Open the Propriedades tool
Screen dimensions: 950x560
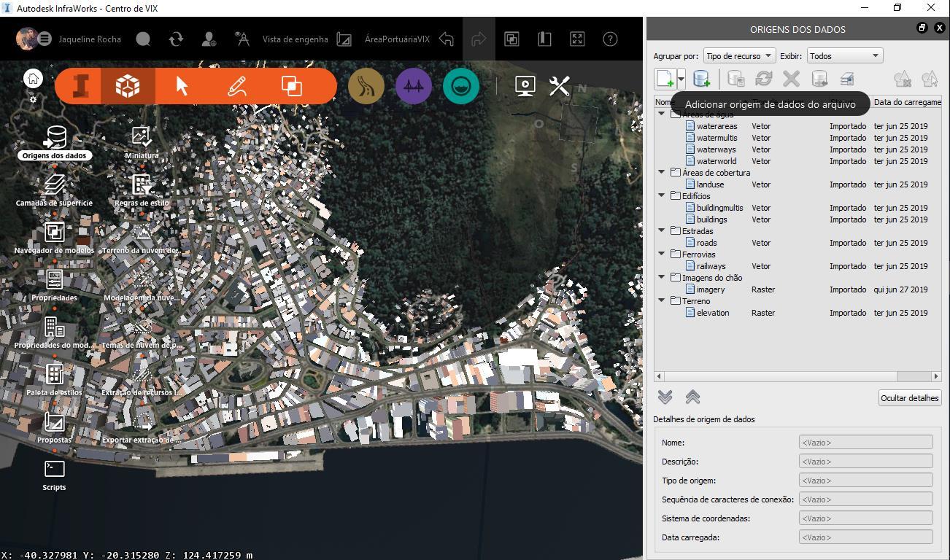click(x=55, y=279)
